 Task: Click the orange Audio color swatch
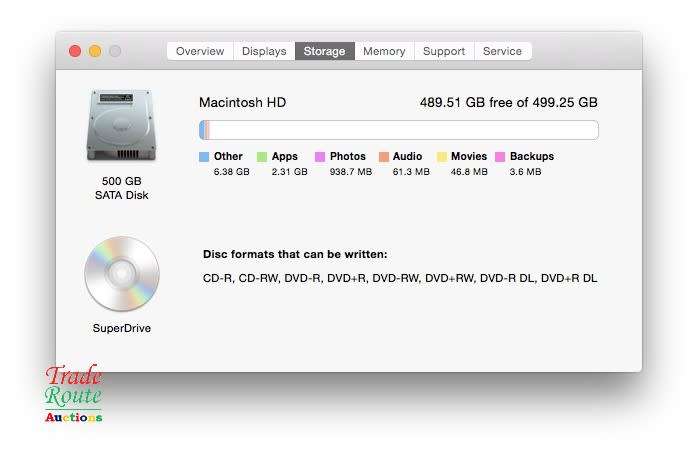click(384, 157)
